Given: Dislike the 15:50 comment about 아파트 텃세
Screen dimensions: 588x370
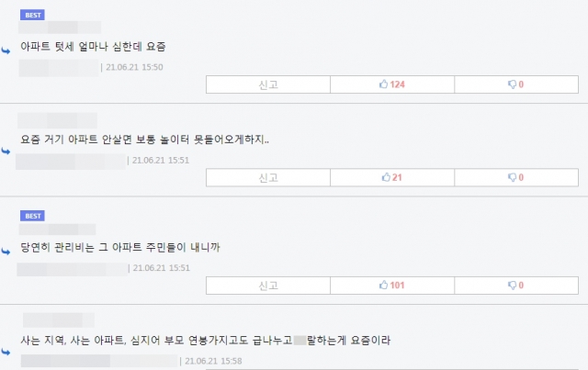Looking at the screenshot, I should pyautogui.click(x=516, y=84).
